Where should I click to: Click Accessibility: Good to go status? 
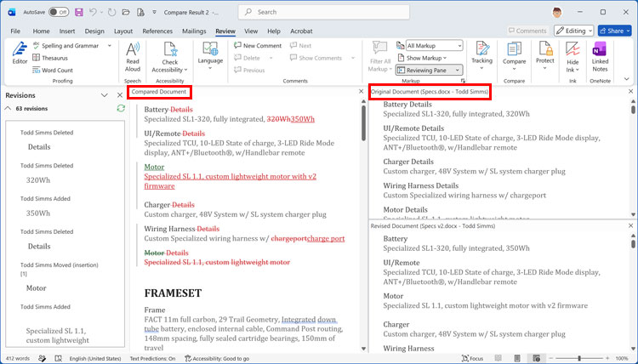(217, 358)
